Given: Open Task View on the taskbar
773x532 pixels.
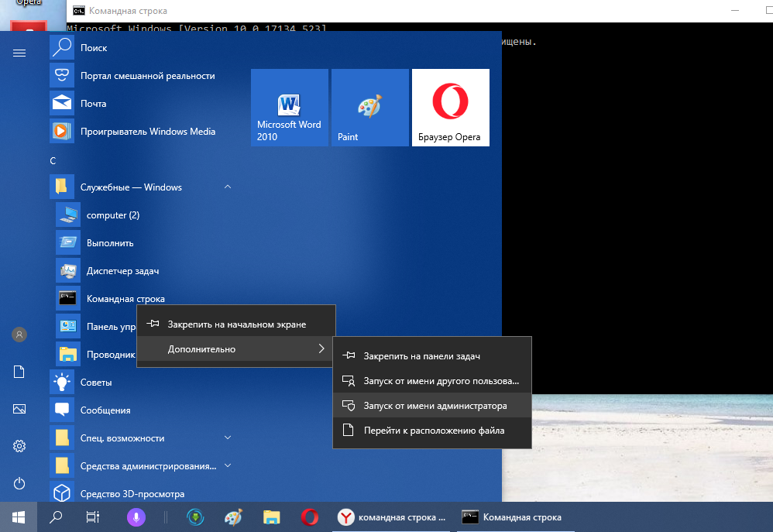Looking at the screenshot, I should click(93, 517).
